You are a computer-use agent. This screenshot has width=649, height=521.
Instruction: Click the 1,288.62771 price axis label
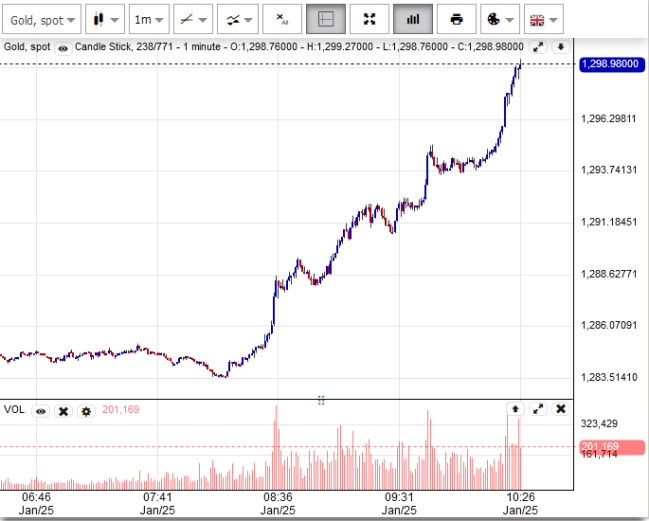coord(609,274)
